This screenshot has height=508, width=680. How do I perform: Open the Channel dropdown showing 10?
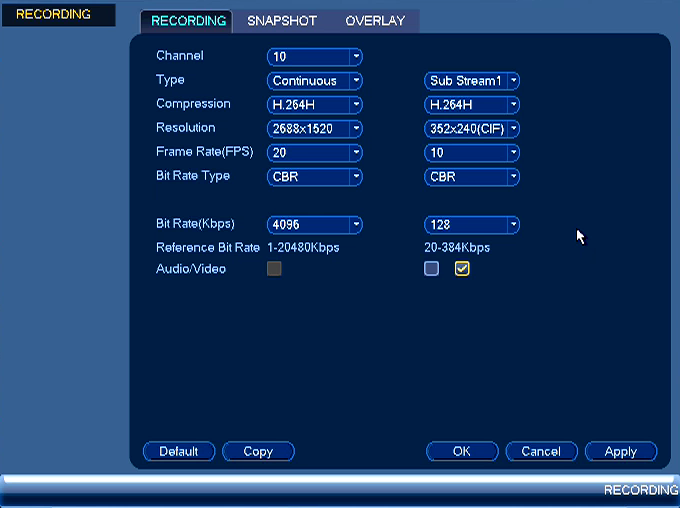click(315, 57)
